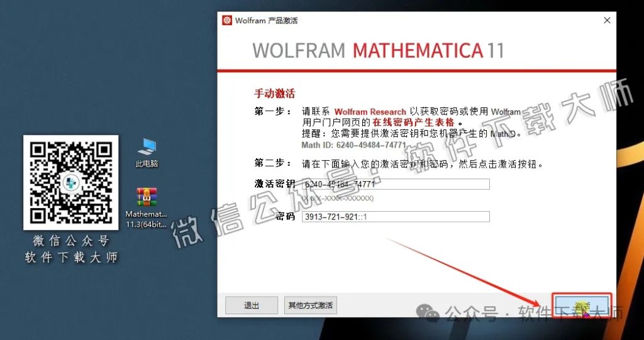The height and width of the screenshot is (340, 644).
Task: Click the 其他方式激活 button
Action: [311, 305]
